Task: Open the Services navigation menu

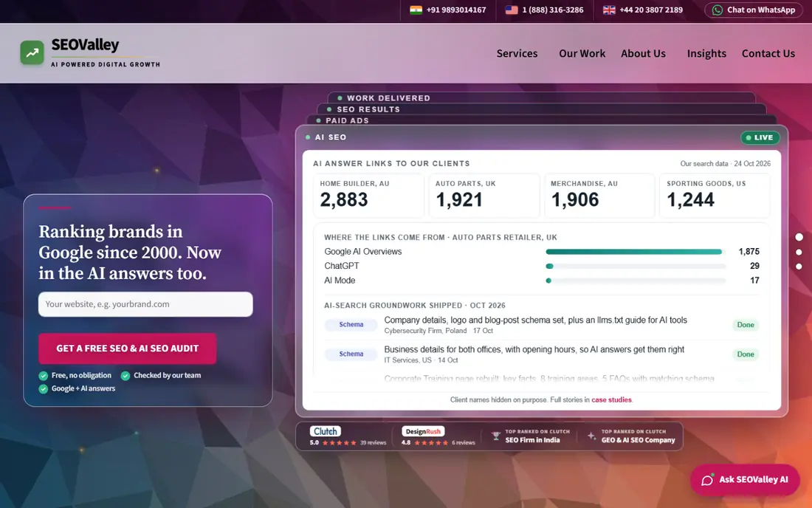Action: pyautogui.click(x=517, y=53)
